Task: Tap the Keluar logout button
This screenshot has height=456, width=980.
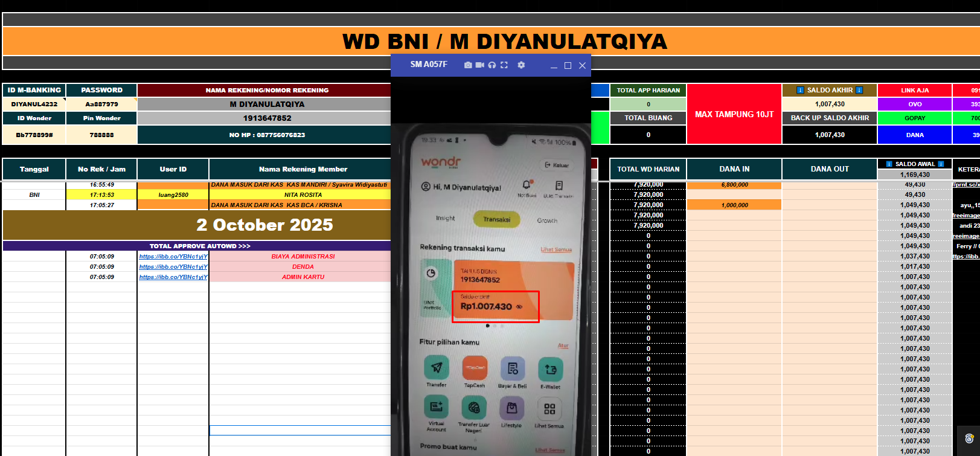Action: click(x=557, y=165)
